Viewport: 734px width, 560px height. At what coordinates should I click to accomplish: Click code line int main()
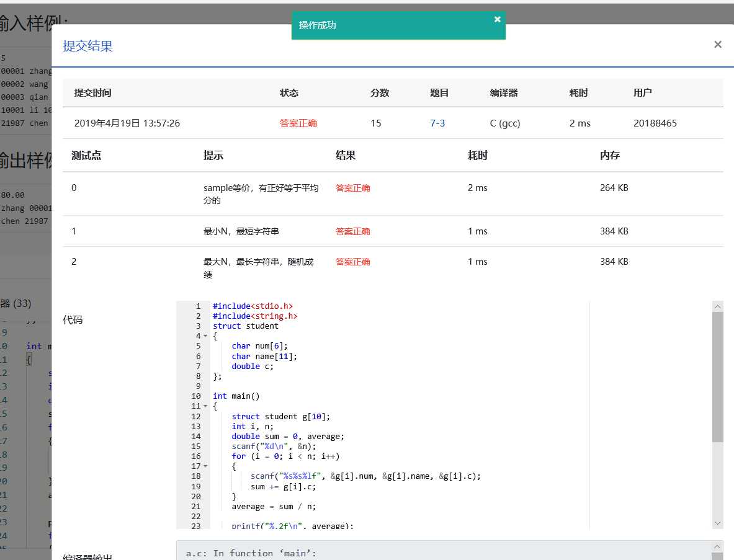click(236, 396)
